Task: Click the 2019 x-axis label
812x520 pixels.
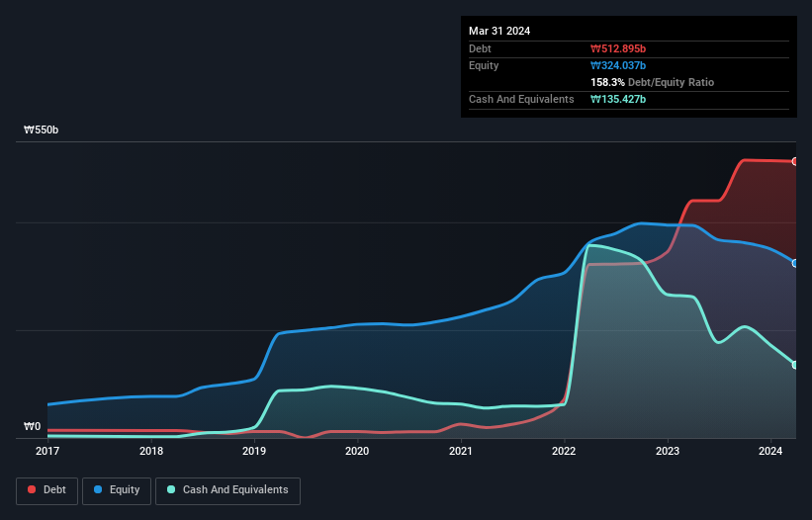Action: tap(254, 451)
